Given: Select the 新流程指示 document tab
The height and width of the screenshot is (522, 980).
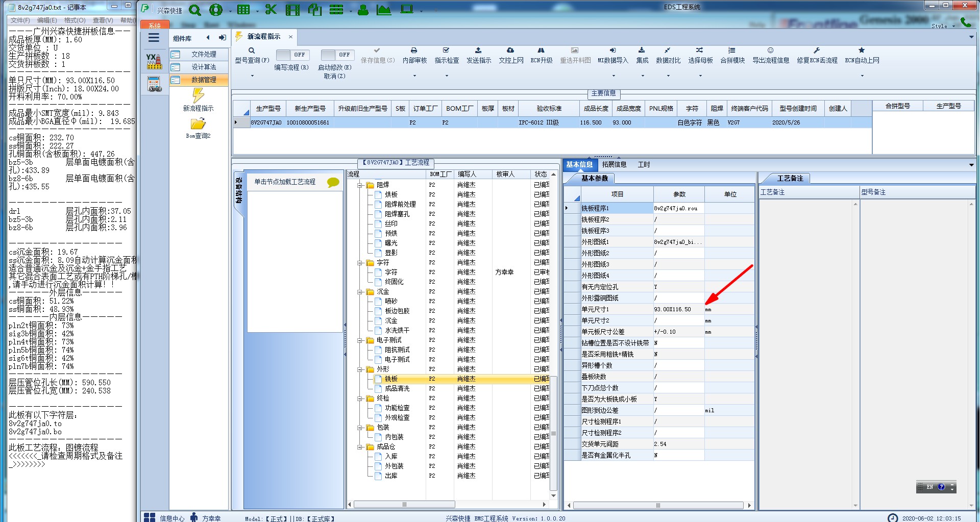Looking at the screenshot, I should pyautogui.click(x=264, y=36).
